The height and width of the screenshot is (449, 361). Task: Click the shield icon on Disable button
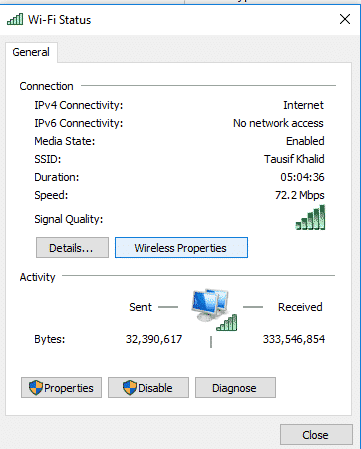coord(130,388)
